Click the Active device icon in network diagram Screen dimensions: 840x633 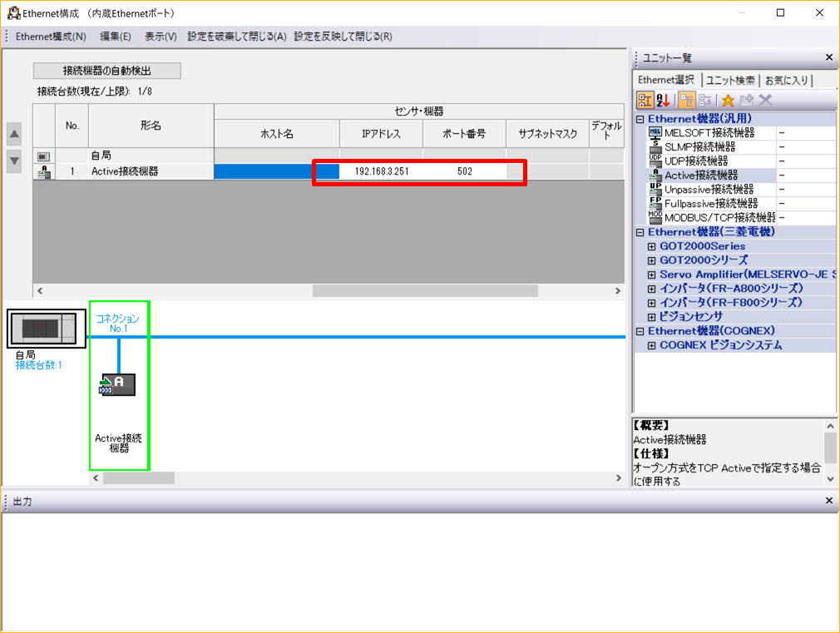pyautogui.click(x=117, y=384)
